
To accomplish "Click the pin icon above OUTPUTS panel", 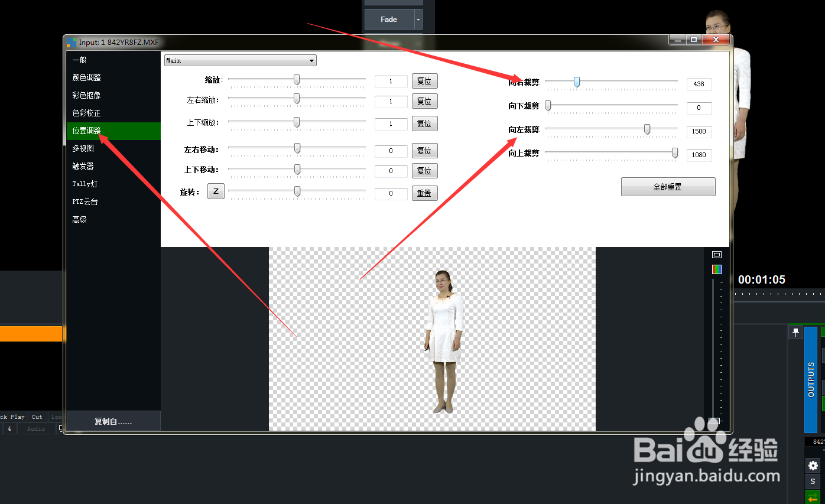I will [x=795, y=331].
